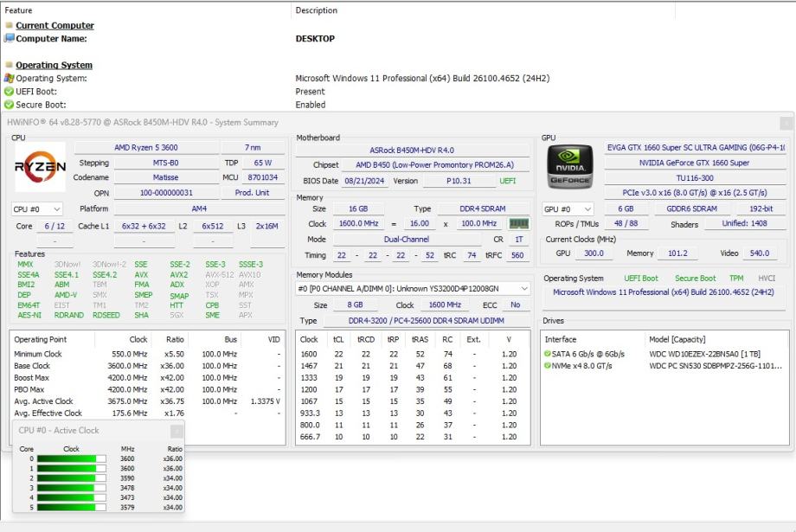The image size is (796, 532).
Task: Click the UEFI Boot green checkmark icon
Action: (x=10, y=92)
